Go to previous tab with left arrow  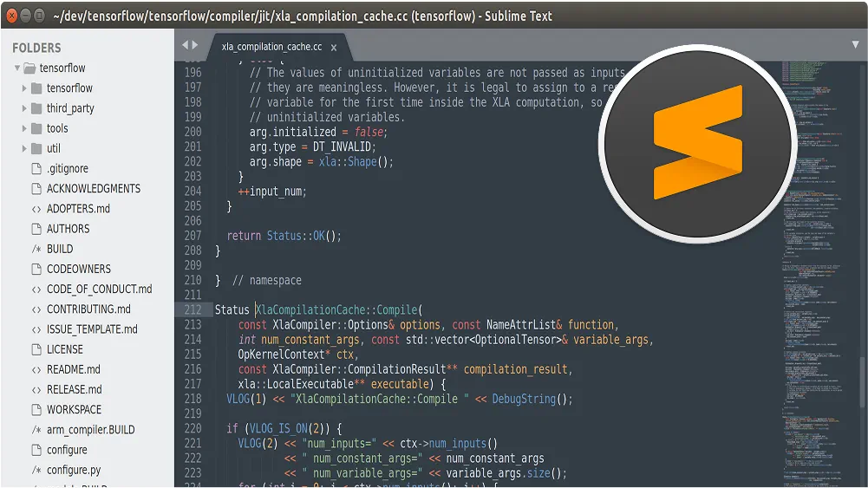point(186,45)
